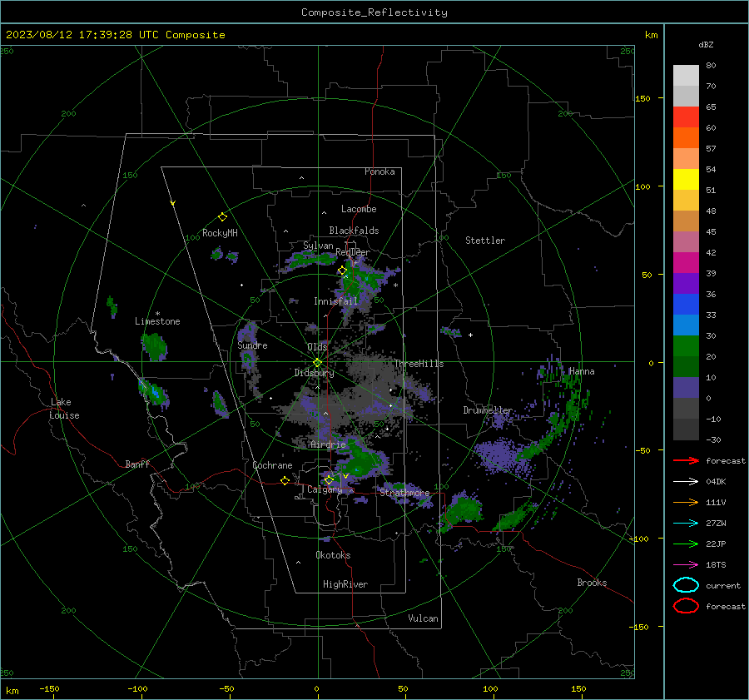Click the green 22JP arrow legend icon
Screen dimensions: 749x700
click(x=686, y=544)
